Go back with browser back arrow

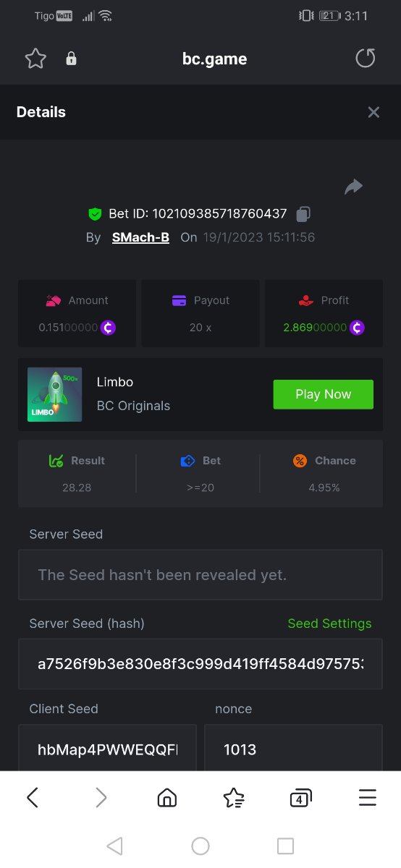(x=33, y=798)
